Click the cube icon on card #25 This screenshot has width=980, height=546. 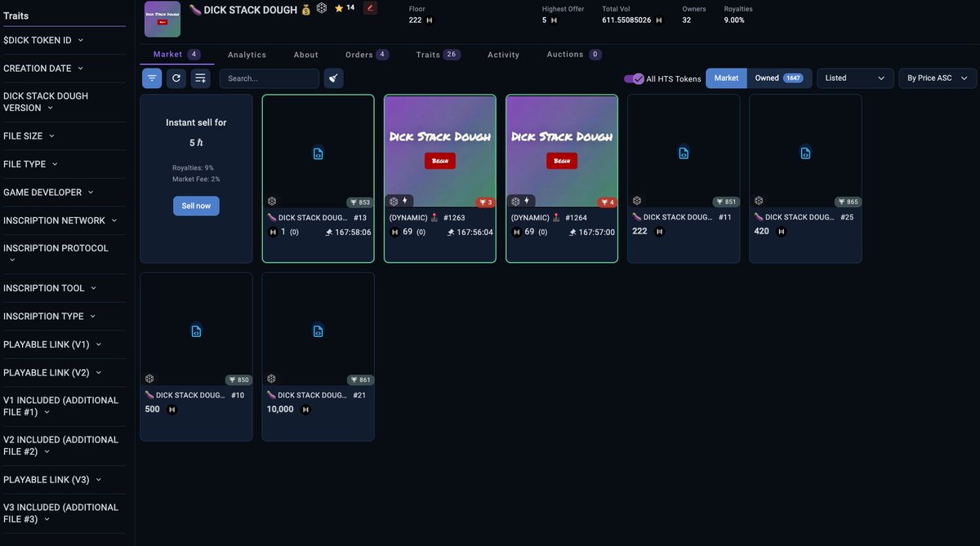(x=759, y=201)
